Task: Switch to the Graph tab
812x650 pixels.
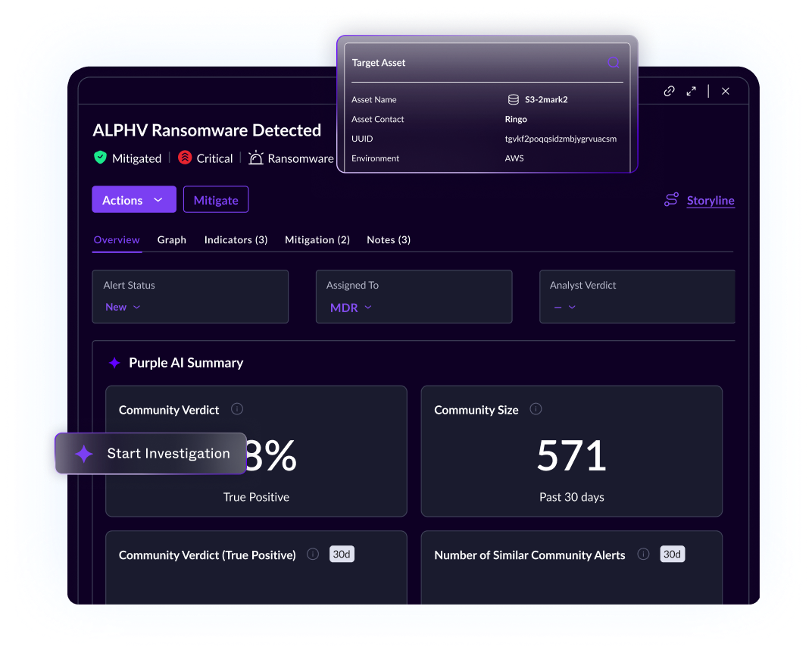Action: pos(172,239)
